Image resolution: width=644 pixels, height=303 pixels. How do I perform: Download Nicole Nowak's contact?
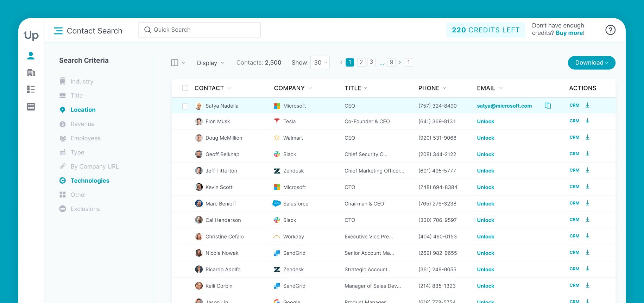(587, 252)
